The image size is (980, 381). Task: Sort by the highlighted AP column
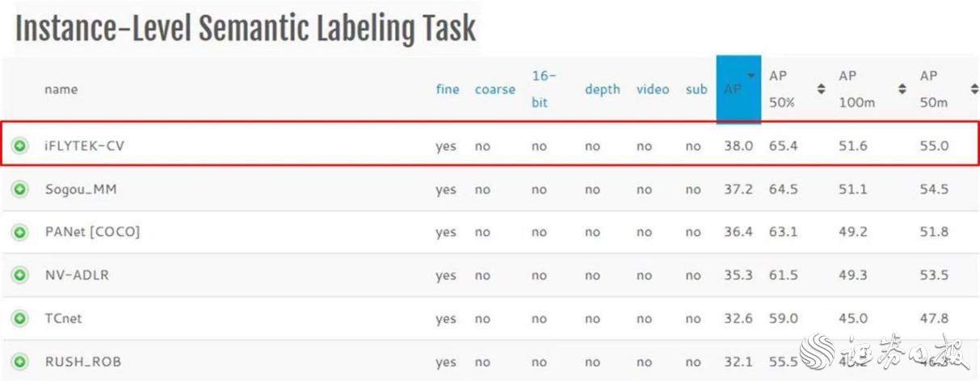point(738,89)
